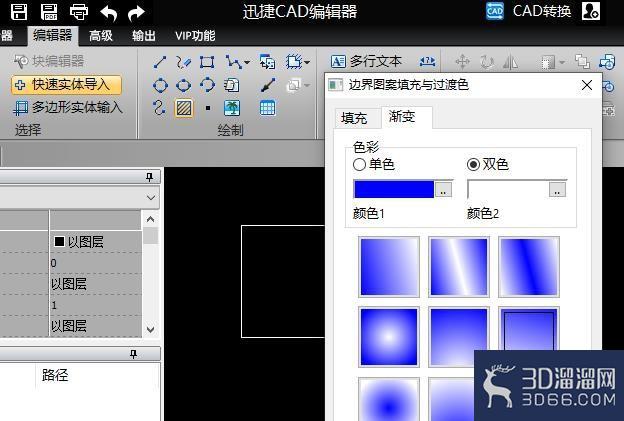The width and height of the screenshot is (624, 421).
Task: Open color picker button for 颜色1
Action: pyautogui.click(x=443, y=189)
